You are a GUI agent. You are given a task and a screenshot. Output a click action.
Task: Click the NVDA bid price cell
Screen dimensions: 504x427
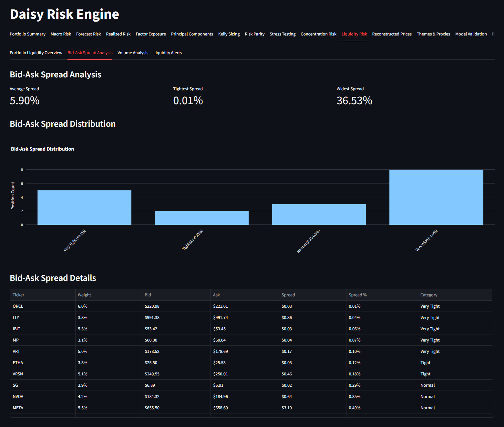[152, 396]
